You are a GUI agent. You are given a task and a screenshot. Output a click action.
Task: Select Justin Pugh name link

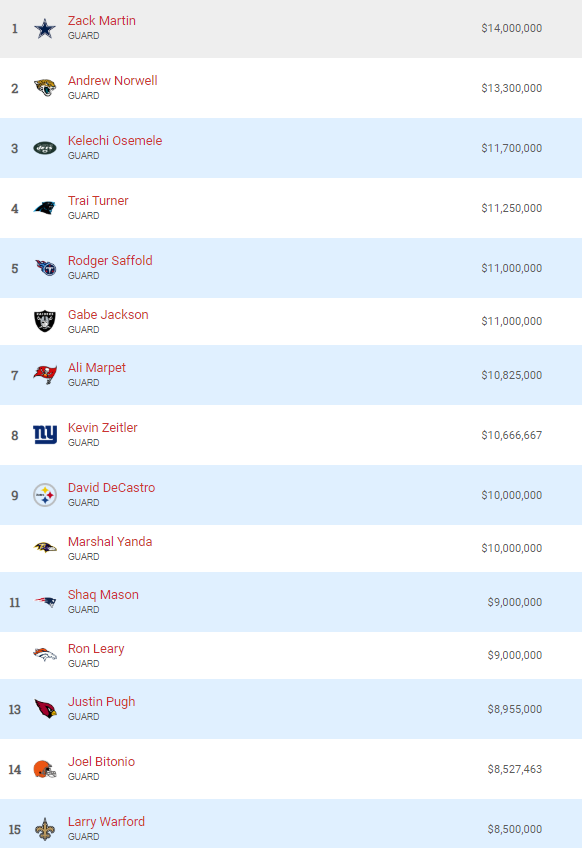click(x=101, y=702)
